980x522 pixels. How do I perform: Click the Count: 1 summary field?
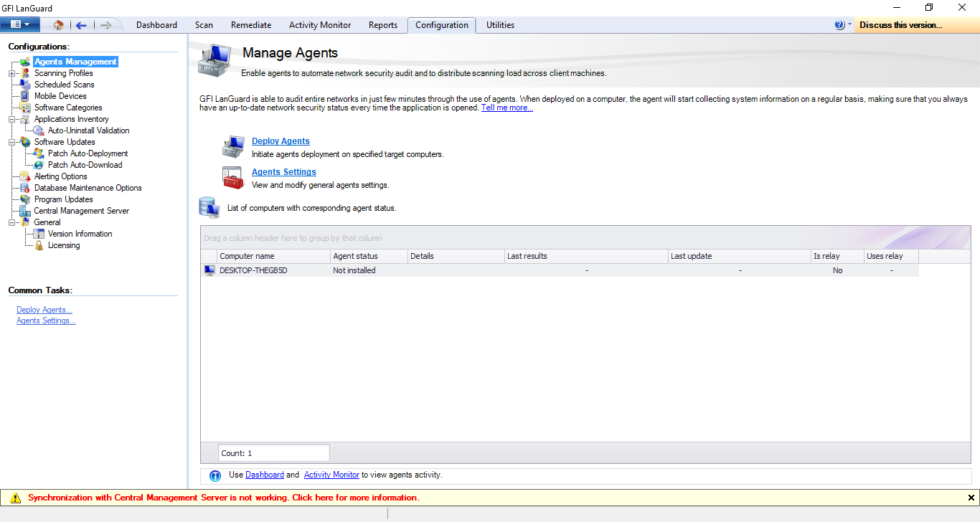tap(274, 453)
